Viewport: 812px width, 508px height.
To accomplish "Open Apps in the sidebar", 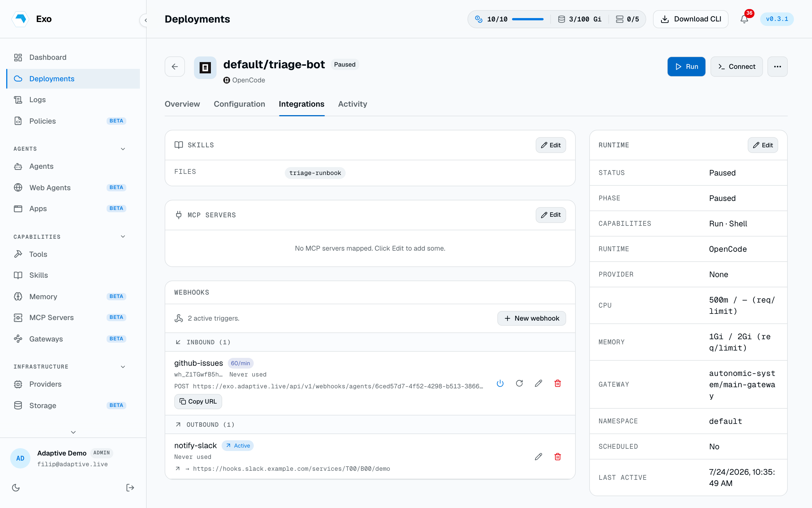I will click(x=73, y=209).
